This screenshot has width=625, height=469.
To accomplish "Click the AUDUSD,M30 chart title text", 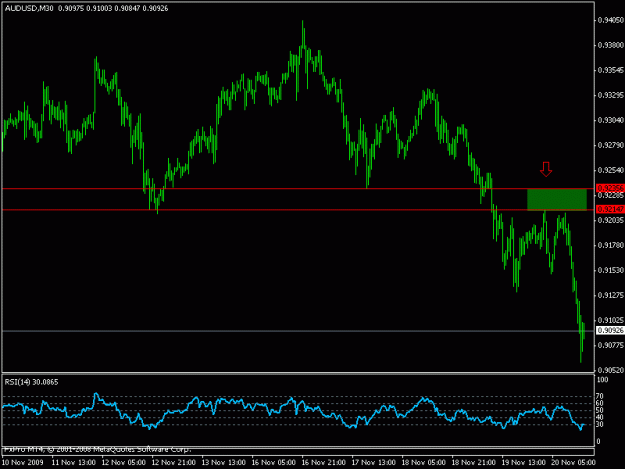I will click(x=29, y=8).
